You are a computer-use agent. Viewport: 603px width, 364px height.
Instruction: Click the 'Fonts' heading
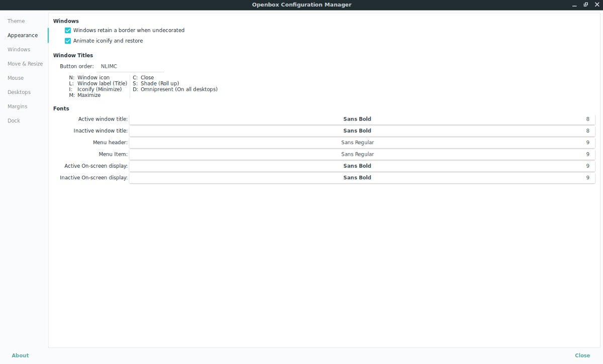[x=61, y=108]
